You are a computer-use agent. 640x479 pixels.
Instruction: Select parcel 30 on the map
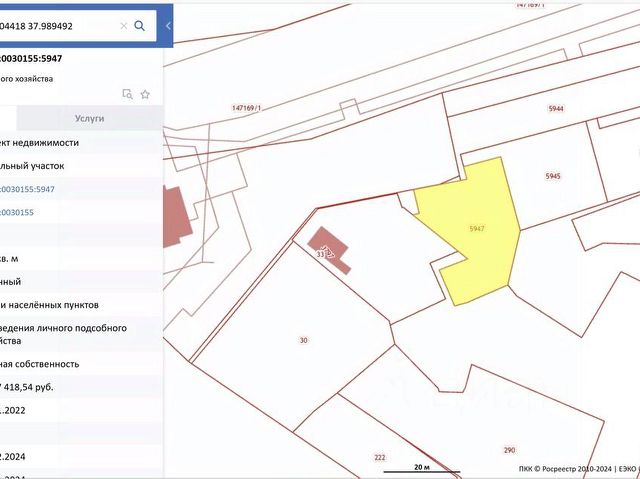[303, 340]
